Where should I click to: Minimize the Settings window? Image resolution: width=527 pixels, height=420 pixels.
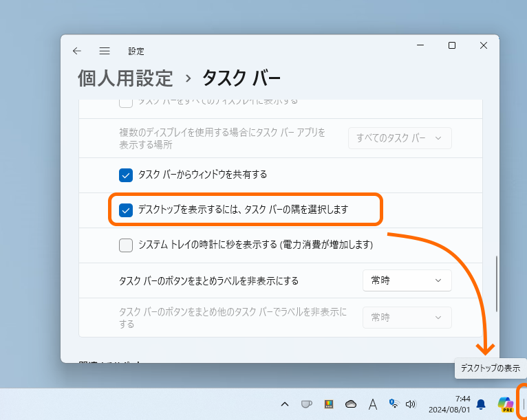click(x=420, y=45)
